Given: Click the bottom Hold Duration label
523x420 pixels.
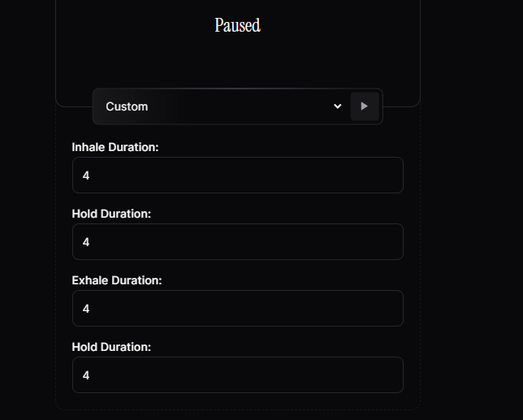Looking at the screenshot, I should click(111, 347).
